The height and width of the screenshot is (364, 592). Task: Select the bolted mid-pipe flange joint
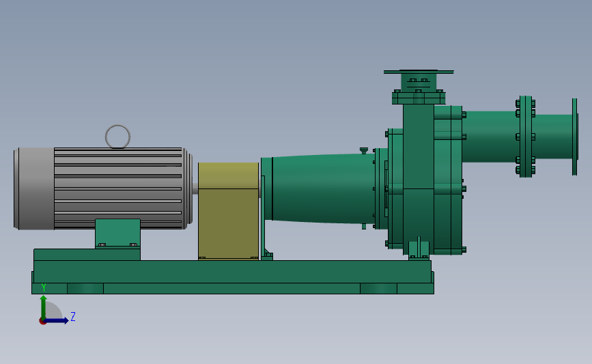[x=526, y=137]
